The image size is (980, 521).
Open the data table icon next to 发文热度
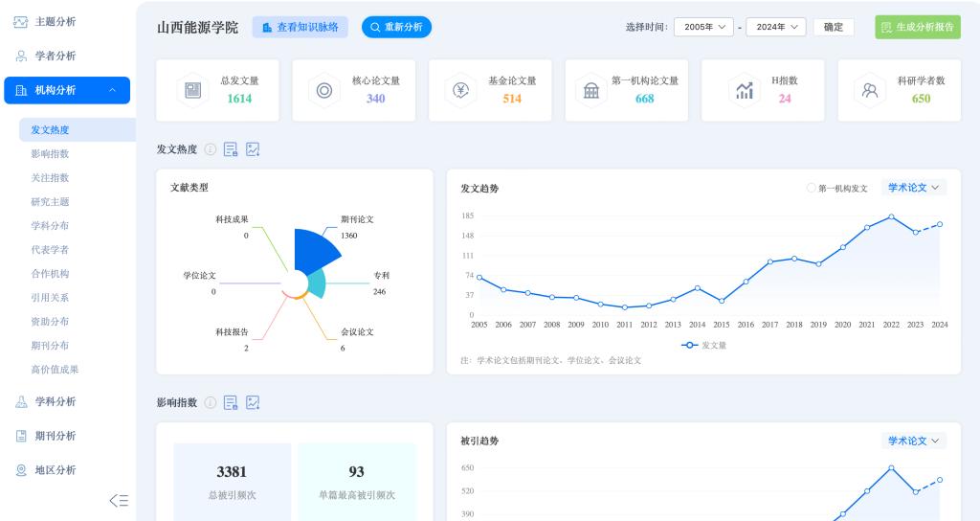coord(231,149)
